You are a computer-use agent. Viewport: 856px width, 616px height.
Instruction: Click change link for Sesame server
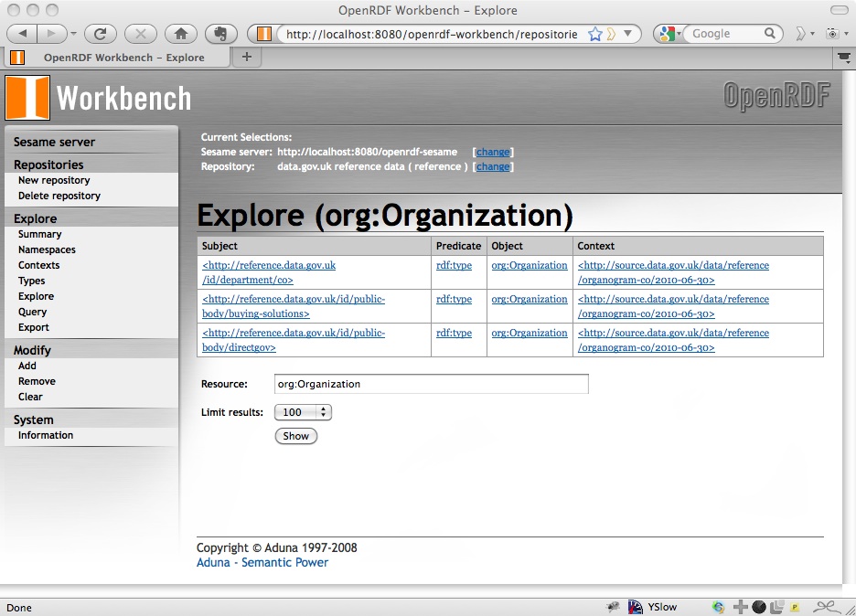click(493, 152)
